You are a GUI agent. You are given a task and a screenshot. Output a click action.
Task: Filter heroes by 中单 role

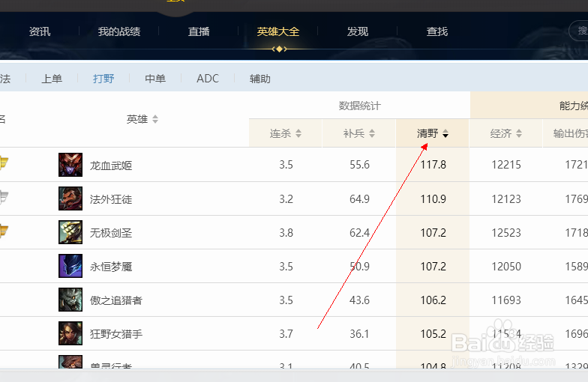pos(155,79)
